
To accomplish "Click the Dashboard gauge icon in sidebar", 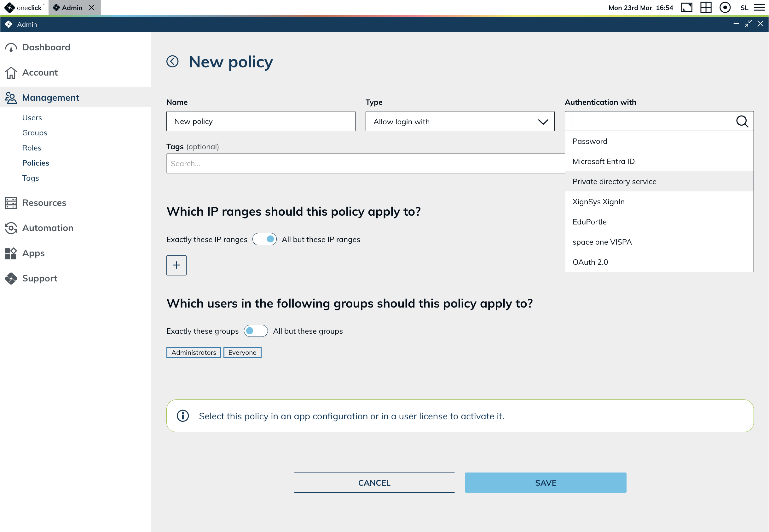I will coord(11,48).
